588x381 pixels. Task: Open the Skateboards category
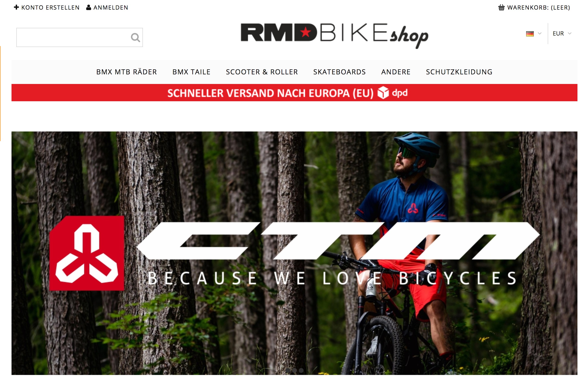pos(339,72)
